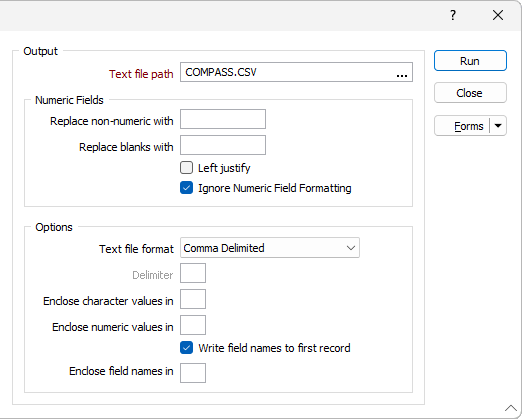Click the Enclose numeric values in box
Image resolution: width=522 pixels, height=419 pixels.
click(x=193, y=325)
